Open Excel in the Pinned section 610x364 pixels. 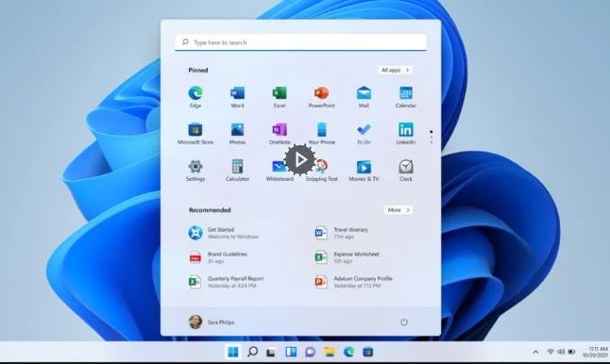click(280, 97)
